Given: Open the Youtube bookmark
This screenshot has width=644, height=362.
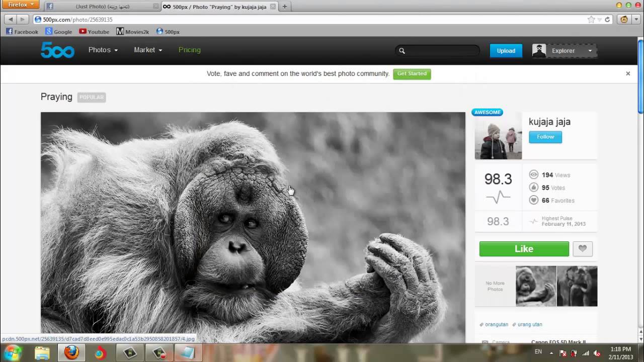Looking at the screenshot, I should point(94,32).
